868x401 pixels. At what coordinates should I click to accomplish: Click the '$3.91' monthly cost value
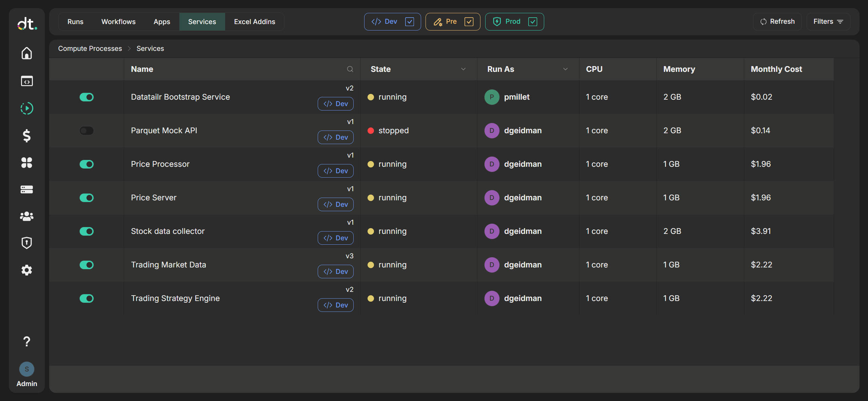(x=761, y=231)
